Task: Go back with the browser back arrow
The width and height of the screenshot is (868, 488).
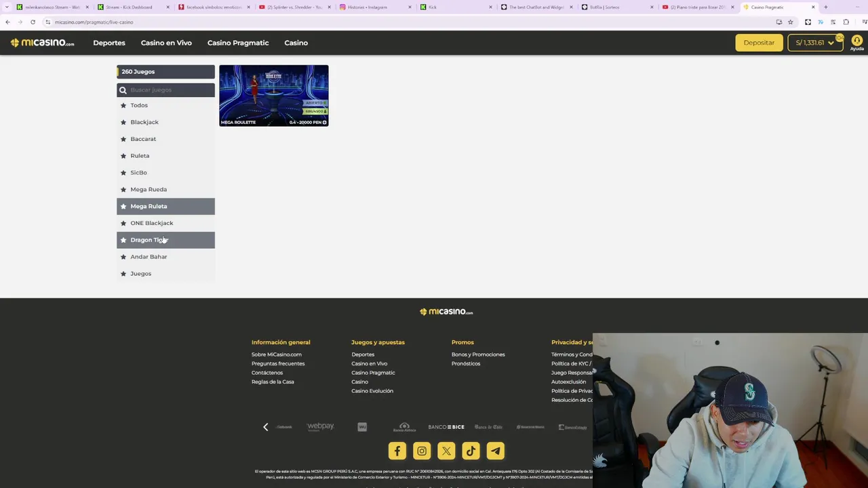Action: click(x=7, y=22)
